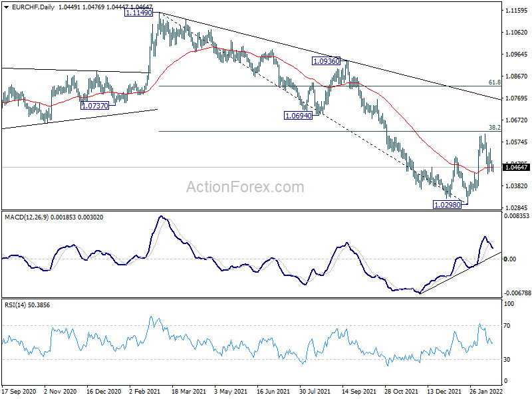
Task: Click the 1.11595 price scale value
Action: tap(517, 11)
